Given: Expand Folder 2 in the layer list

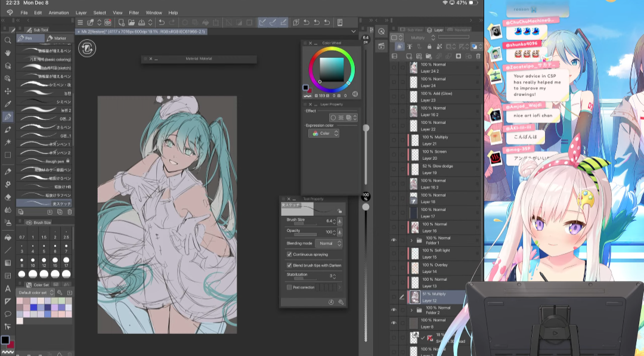Looking at the screenshot, I should click(411, 311).
